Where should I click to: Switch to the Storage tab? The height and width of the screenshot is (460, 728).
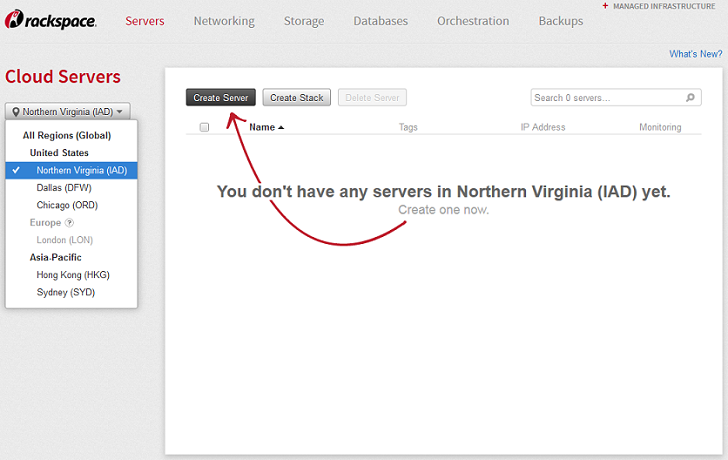coord(303,21)
